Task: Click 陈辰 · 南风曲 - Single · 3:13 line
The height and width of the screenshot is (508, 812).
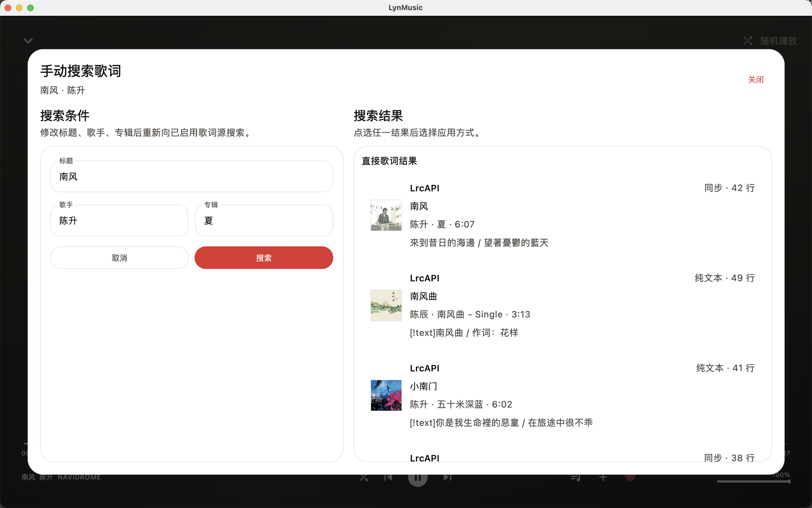Action: (470, 314)
